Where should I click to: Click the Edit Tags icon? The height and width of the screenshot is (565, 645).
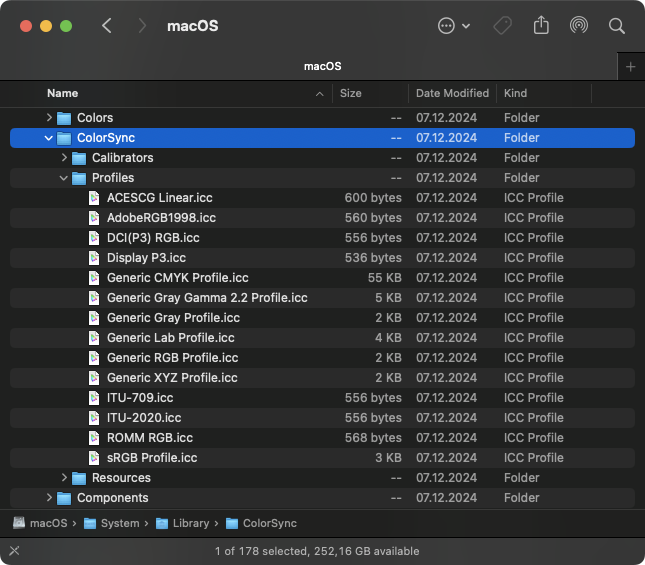(x=502, y=26)
